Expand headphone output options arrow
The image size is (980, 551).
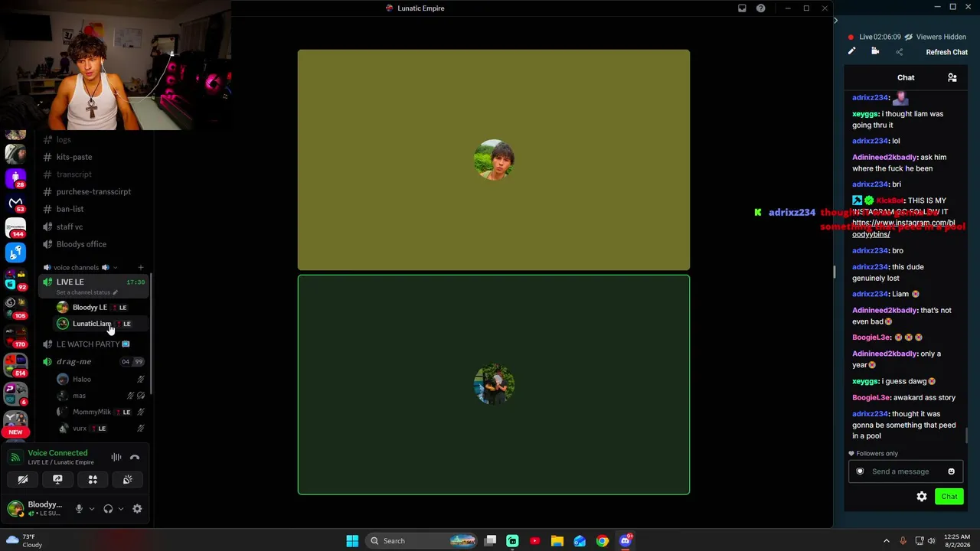coord(120,509)
